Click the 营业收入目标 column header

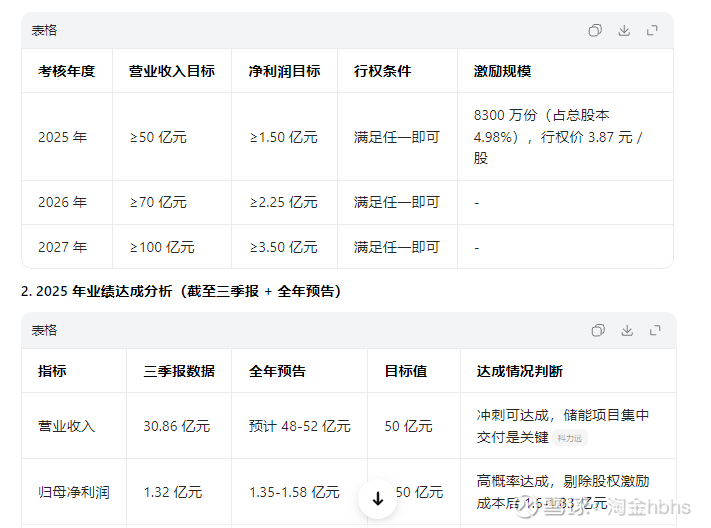pos(172,71)
